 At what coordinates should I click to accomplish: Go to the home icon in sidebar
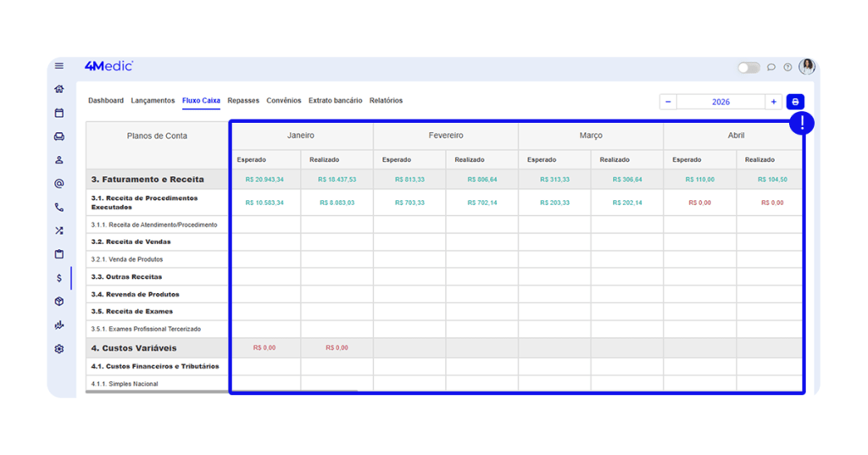pyautogui.click(x=59, y=89)
